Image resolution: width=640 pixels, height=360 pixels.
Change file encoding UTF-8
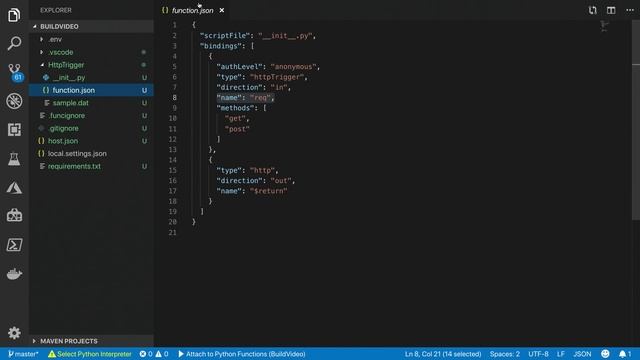click(538, 354)
